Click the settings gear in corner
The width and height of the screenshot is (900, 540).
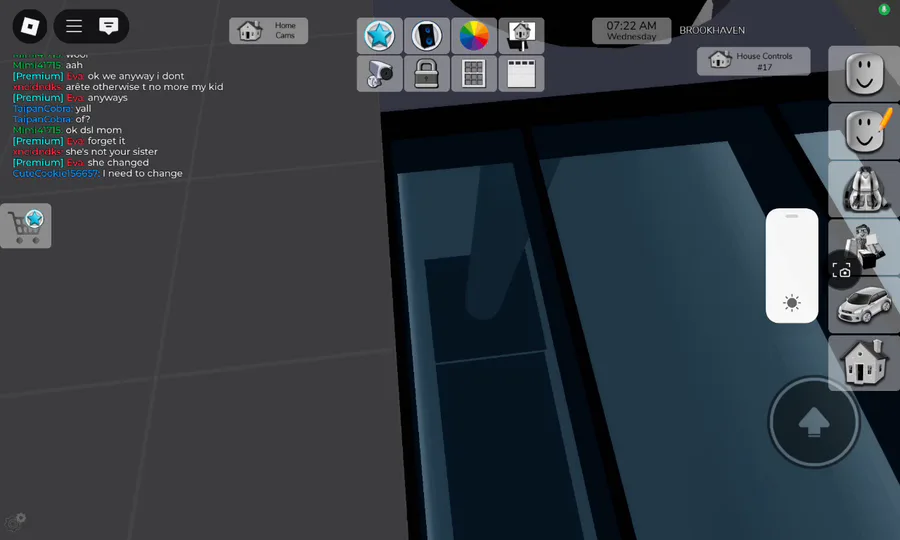click(x=15, y=522)
